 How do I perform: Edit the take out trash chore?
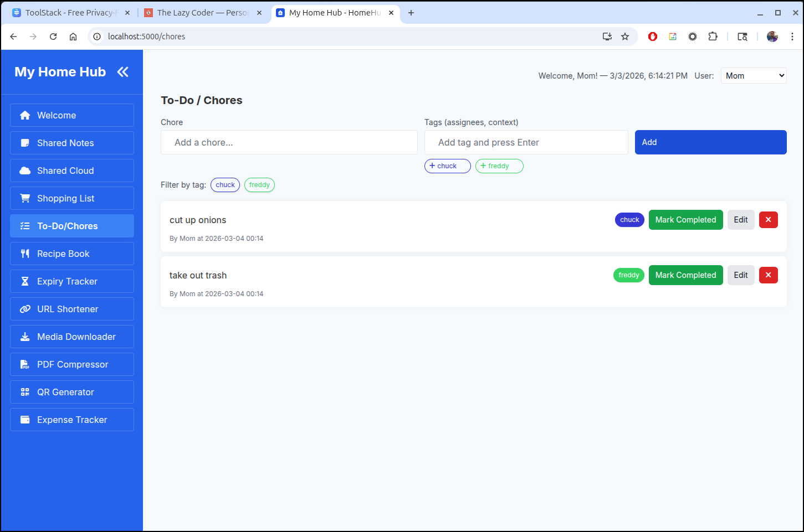pyautogui.click(x=740, y=275)
